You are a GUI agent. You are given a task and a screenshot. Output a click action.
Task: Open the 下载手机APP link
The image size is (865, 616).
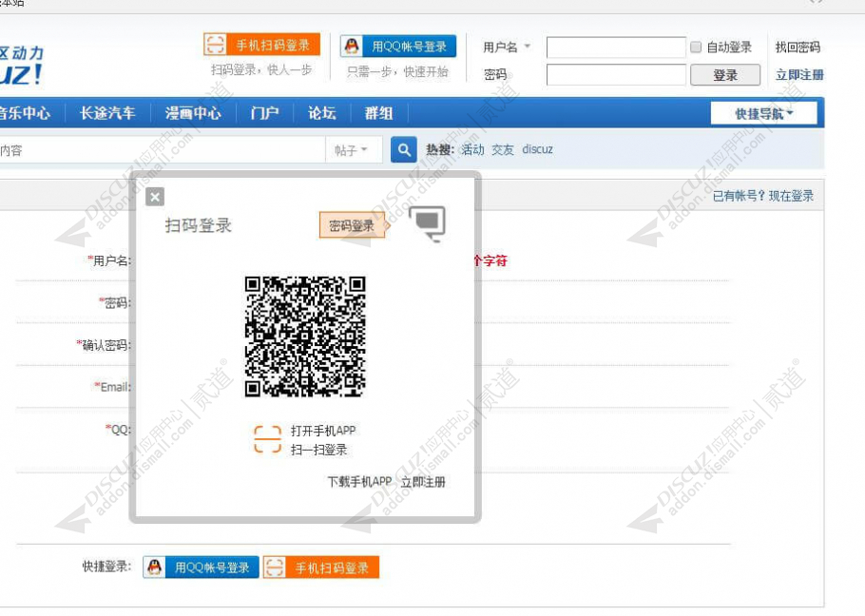359,482
